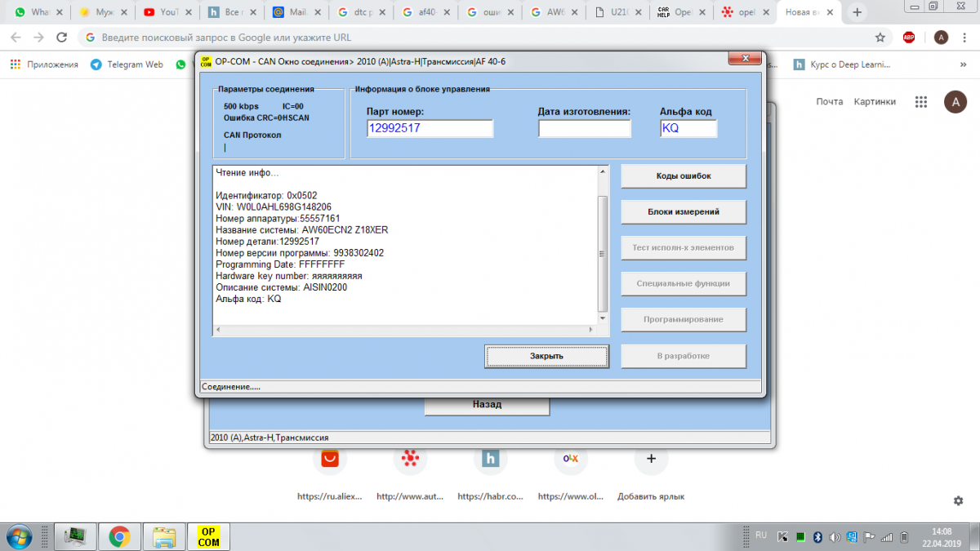Click the Chrome forward arrow
This screenshot has width=980, height=551.
pos(38,38)
